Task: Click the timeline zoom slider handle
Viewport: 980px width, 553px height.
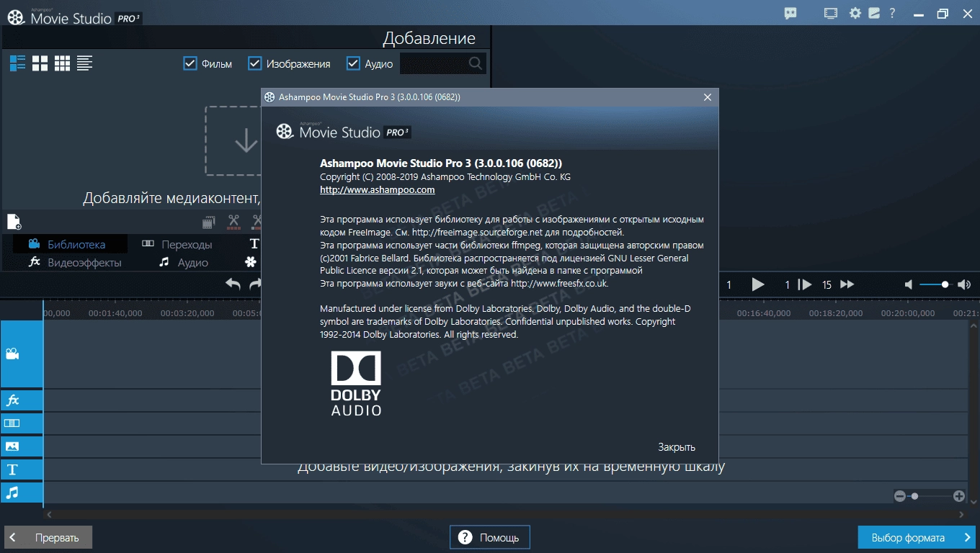Action: pyautogui.click(x=915, y=495)
